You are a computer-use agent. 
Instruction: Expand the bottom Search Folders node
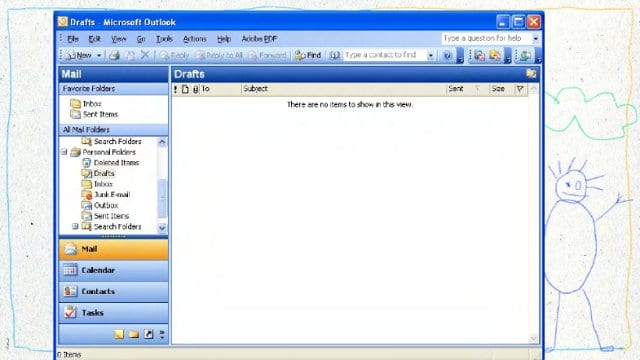75,226
